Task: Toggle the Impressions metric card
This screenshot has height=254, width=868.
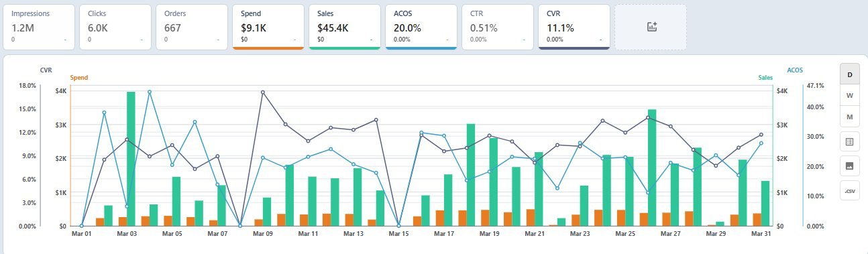Action: coord(39,27)
